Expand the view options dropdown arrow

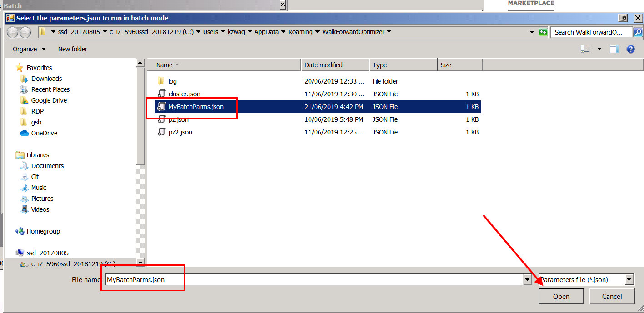(599, 49)
